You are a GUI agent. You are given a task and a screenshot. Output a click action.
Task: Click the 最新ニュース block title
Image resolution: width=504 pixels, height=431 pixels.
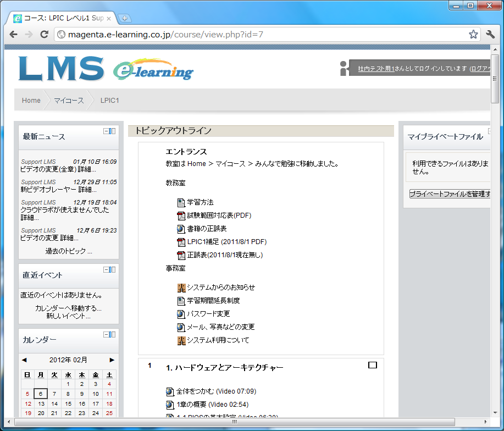pos(44,136)
